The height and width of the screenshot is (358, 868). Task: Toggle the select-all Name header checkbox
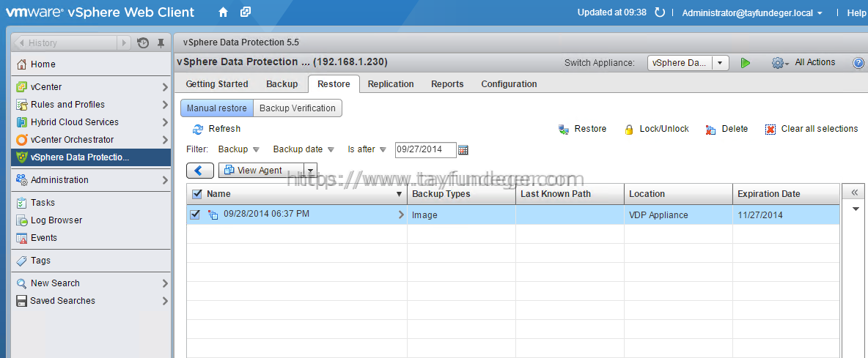[x=196, y=194]
